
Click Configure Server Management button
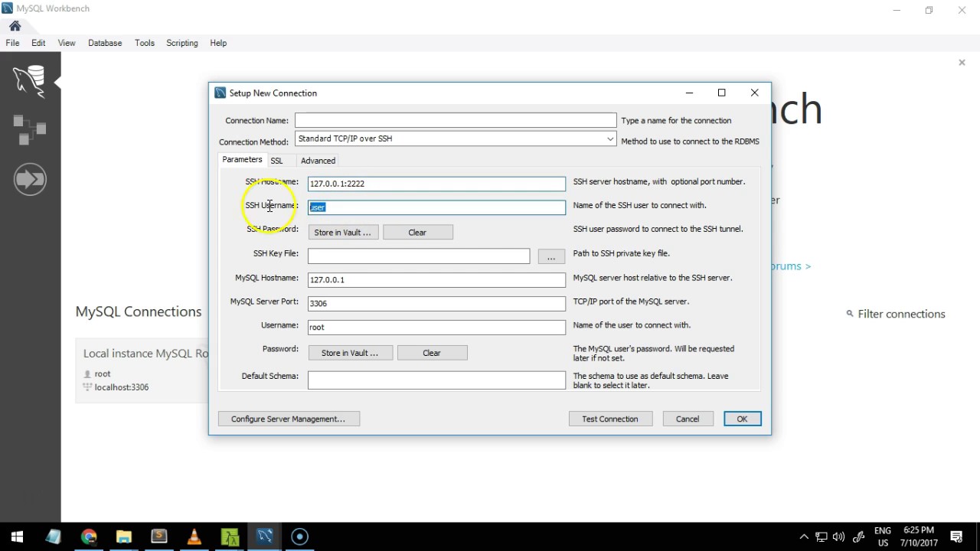pos(289,419)
